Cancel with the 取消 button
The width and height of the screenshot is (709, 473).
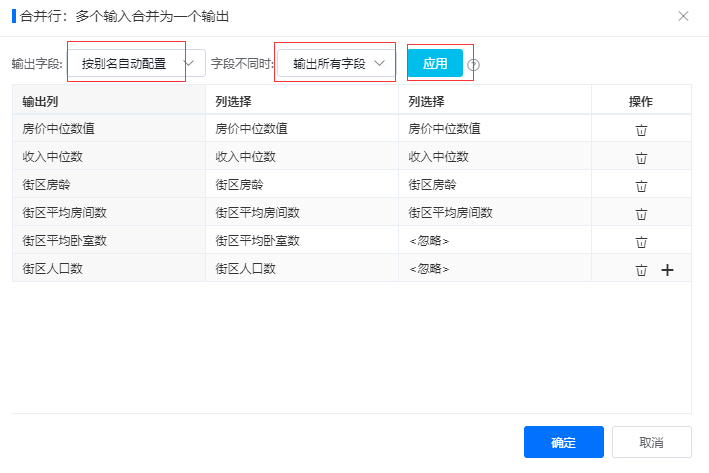pyautogui.click(x=652, y=442)
